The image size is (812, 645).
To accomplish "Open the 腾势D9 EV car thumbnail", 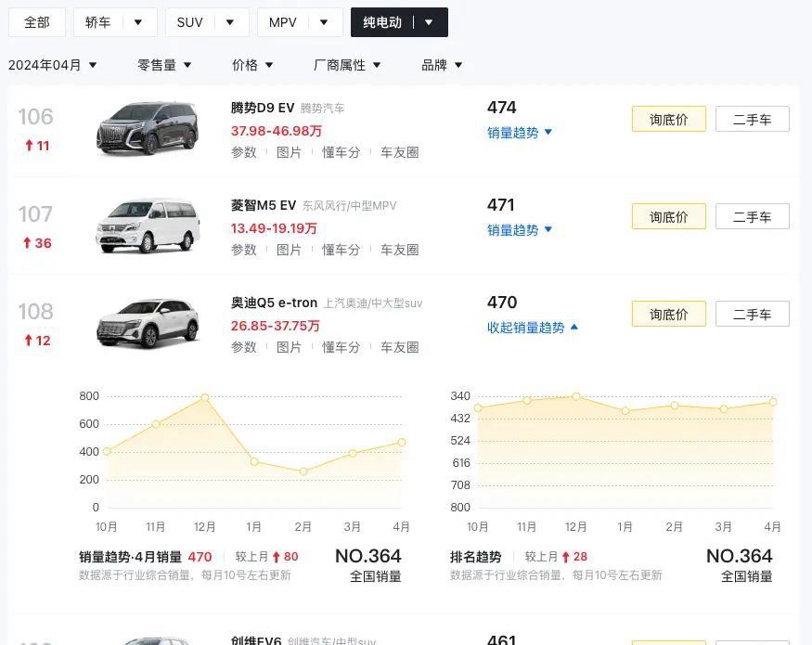I will tap(148, 128).
